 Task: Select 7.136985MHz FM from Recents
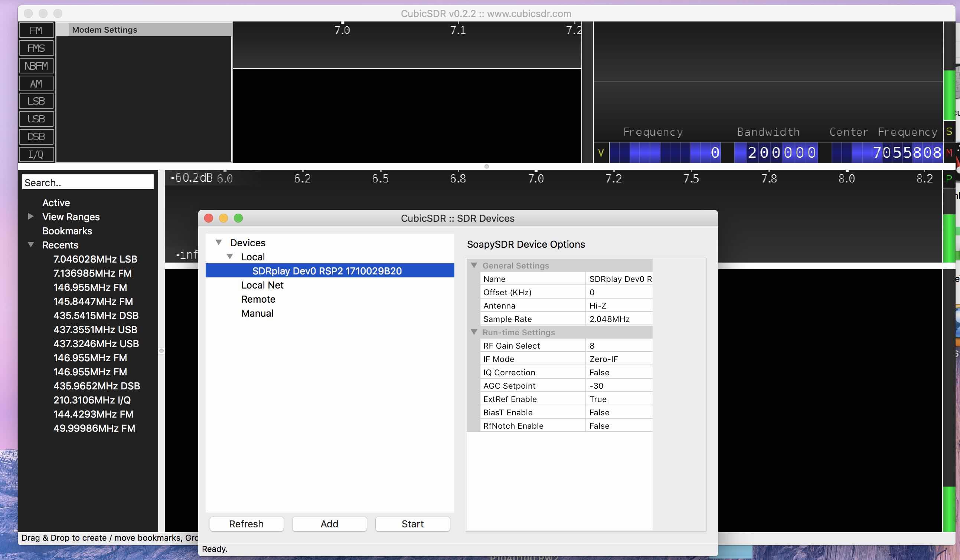click(92, 273)
